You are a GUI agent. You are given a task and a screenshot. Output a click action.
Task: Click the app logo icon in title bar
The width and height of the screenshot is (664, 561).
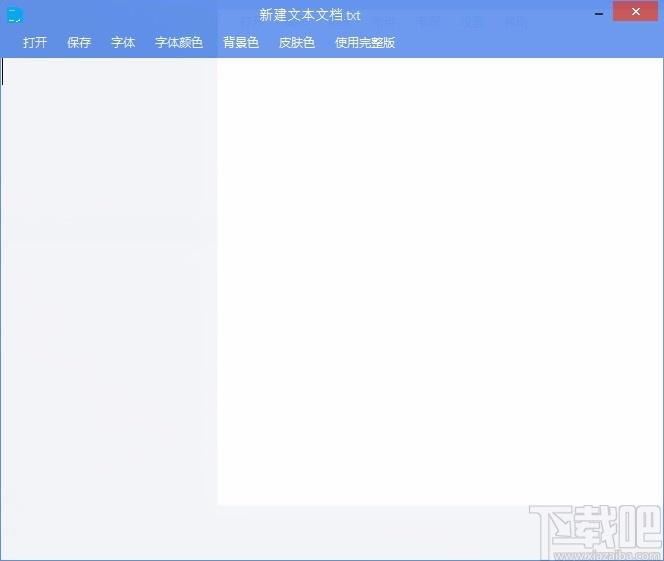pyautogui.click(x=15, y=16)
